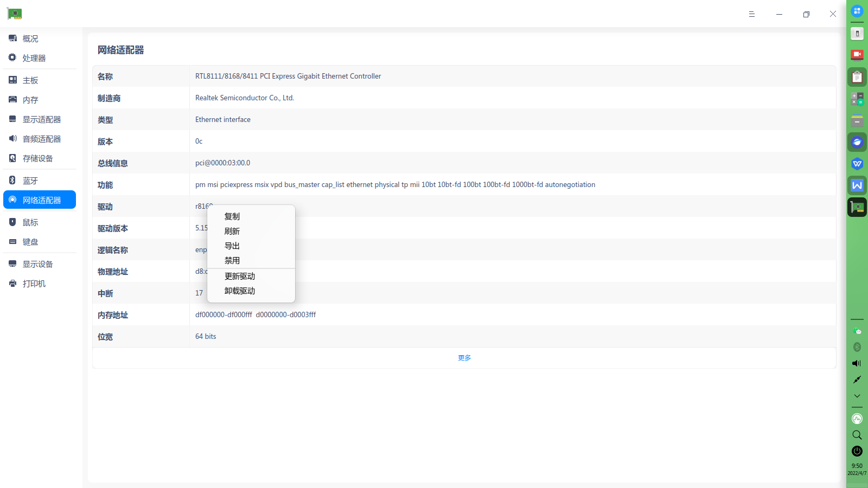The height and width of the screenshot is (488, 868).
Task: Open the system monitor tray icon
Action: pyautogui.click(x=857, y=419)
